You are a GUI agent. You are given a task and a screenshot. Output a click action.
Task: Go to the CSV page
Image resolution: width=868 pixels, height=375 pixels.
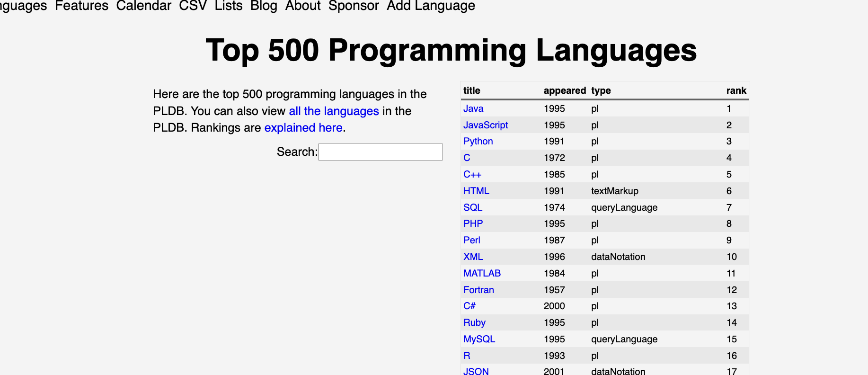coord(193,6)
